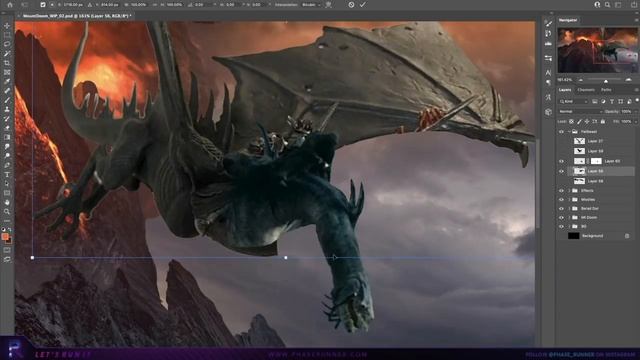Hide the Effects group
This screenshot has height=360, width=640.
coord(561,191)
